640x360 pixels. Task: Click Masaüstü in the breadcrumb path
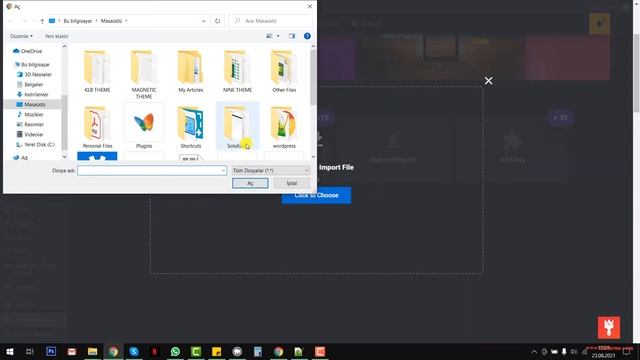(111, 21)
